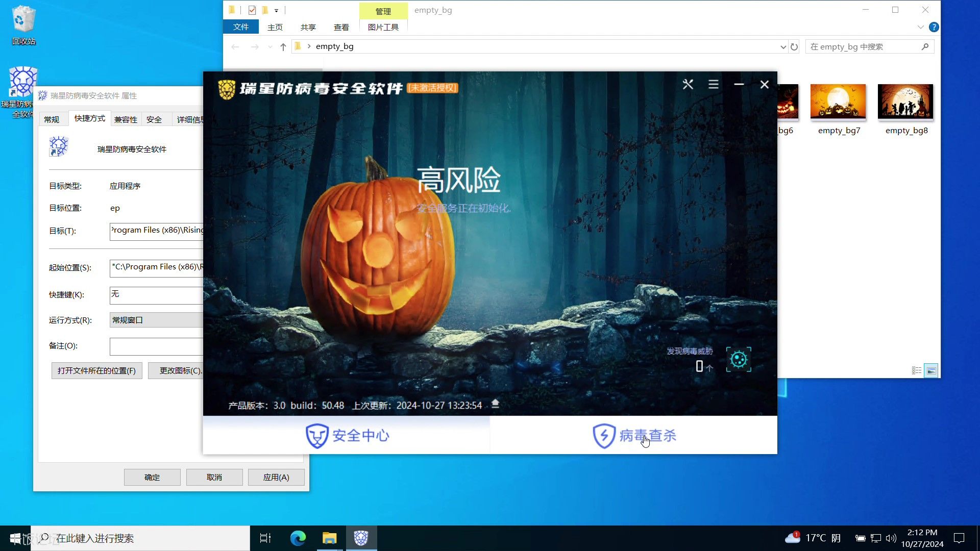Click 打开文件所在的位置(F) button
This screenshot has height=551, width=980.
click(x=96, y=371)
